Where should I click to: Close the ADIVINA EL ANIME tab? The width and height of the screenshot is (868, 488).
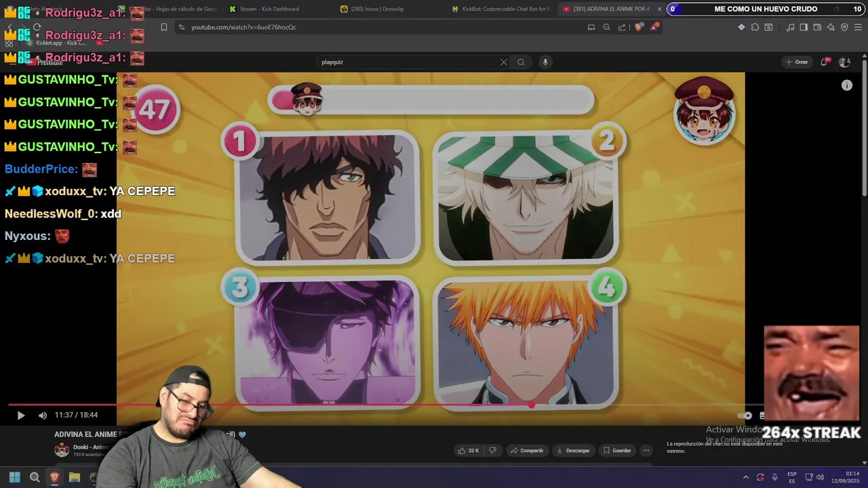[x=659, y=9]
